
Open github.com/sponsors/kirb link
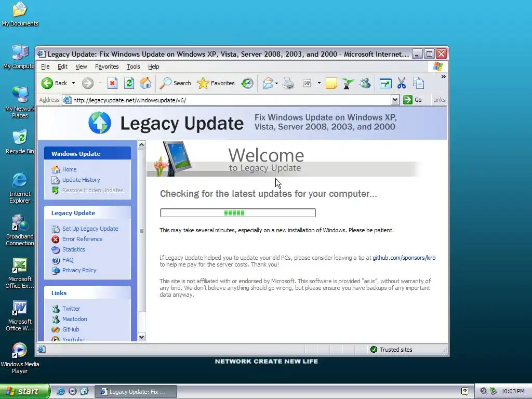pos(404,258)
